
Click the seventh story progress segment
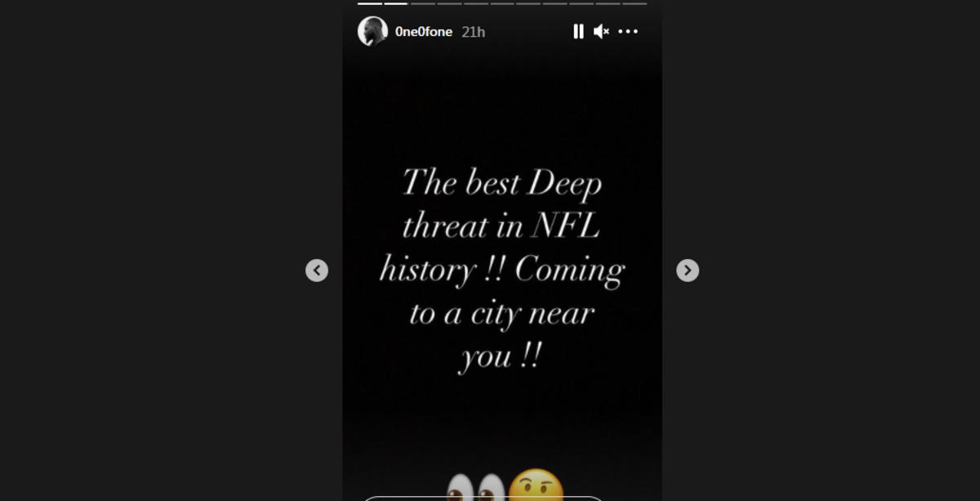tap(528, 3)
